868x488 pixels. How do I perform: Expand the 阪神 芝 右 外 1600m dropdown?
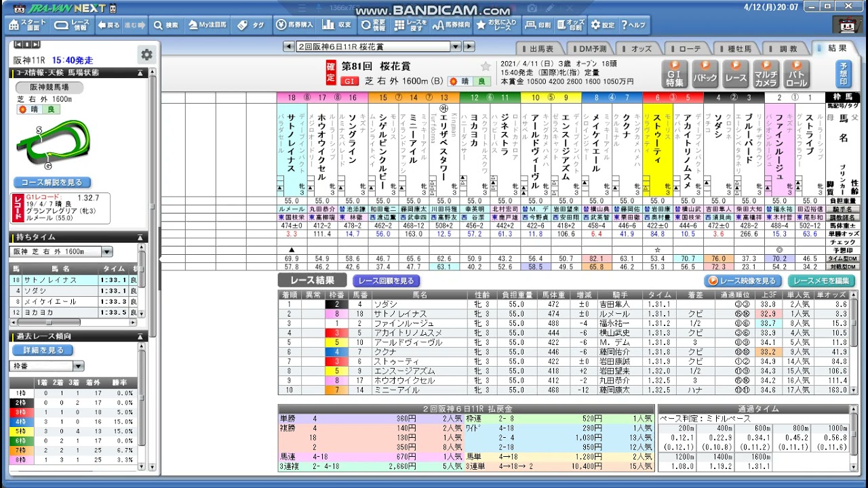(107, 251)
